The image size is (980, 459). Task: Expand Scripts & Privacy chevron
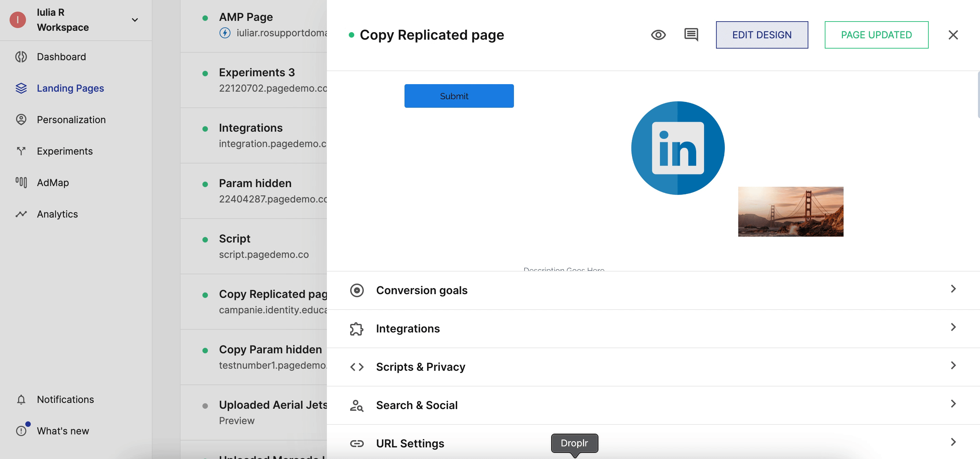click(x=953, y=365)
